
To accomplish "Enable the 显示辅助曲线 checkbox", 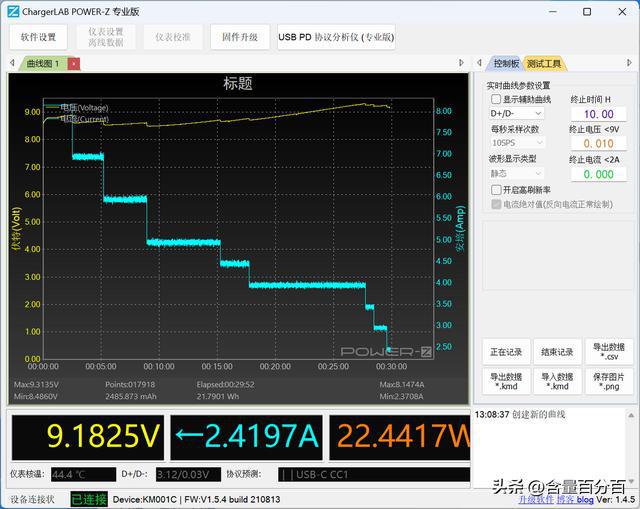I will click(496, 99).
